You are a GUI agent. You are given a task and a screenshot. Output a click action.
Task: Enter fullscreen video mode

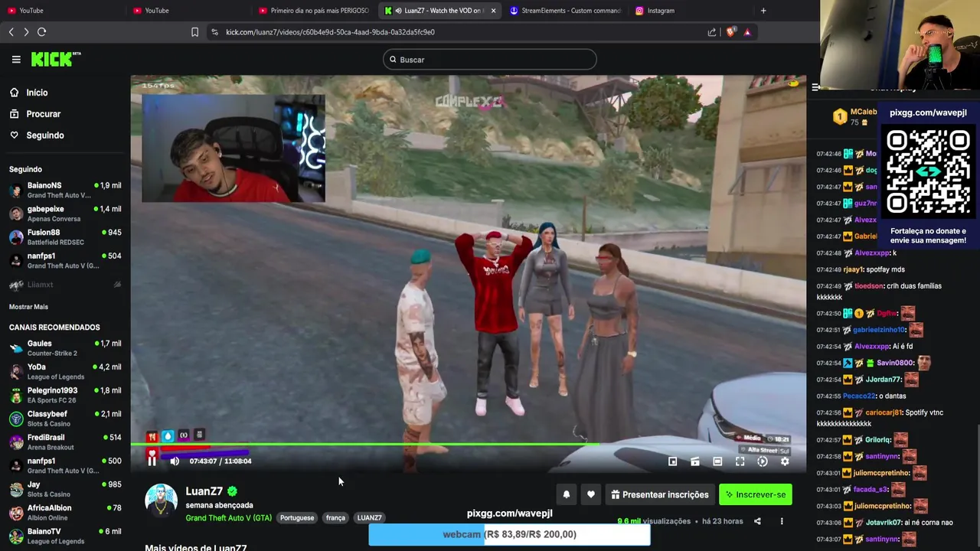[x=740, y=461]
